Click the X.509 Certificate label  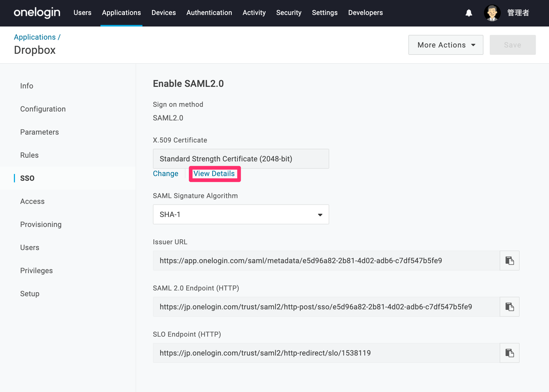click(x=180, y=140)
